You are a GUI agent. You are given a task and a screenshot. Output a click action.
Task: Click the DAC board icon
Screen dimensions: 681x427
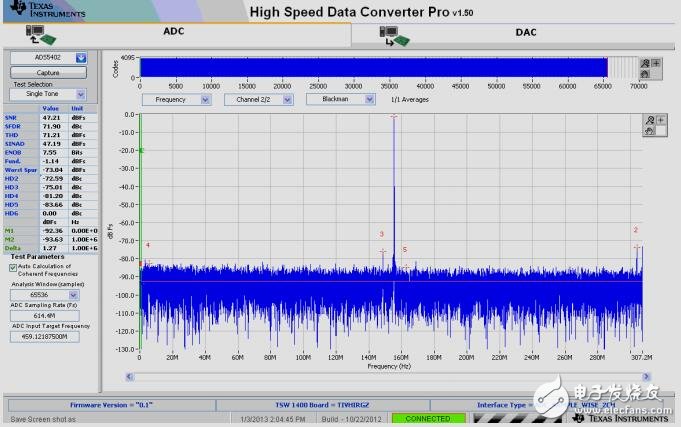(x=394, y=35)
